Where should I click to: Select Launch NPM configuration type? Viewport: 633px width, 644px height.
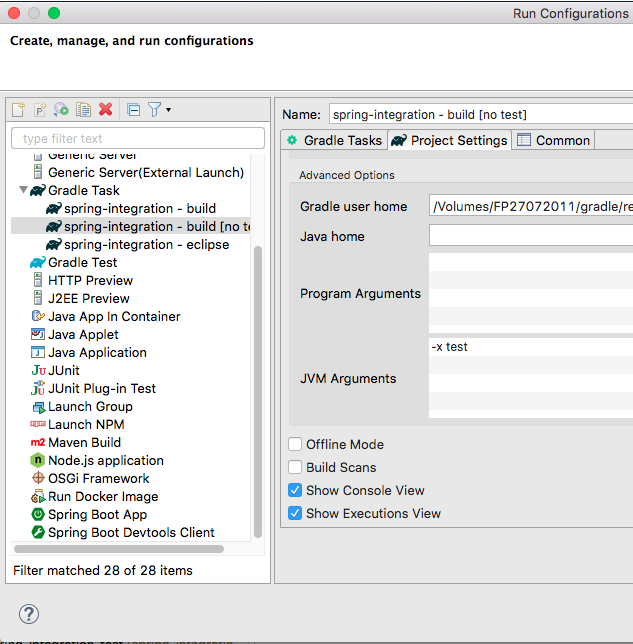[86, 425]
